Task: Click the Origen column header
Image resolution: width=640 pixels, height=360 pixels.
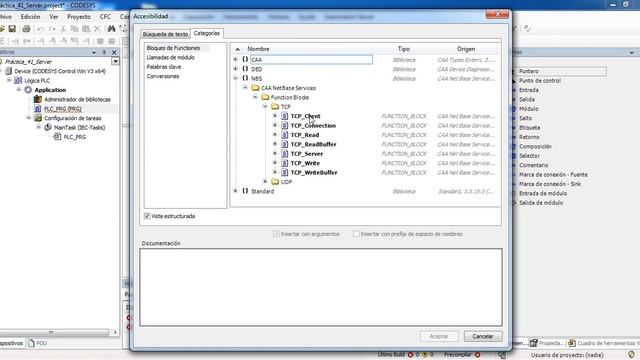Action: click(466, 49)
